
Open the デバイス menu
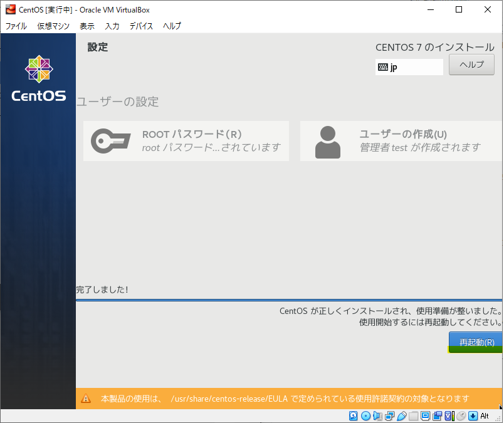[x=141, y=26]
